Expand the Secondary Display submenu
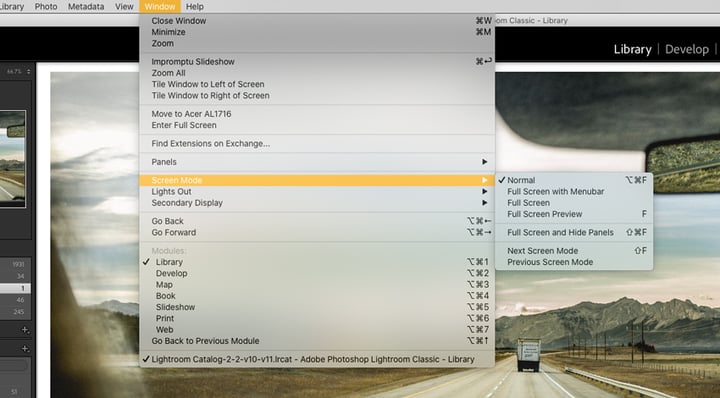Screen dimensions: 720x398 (317, 203)
